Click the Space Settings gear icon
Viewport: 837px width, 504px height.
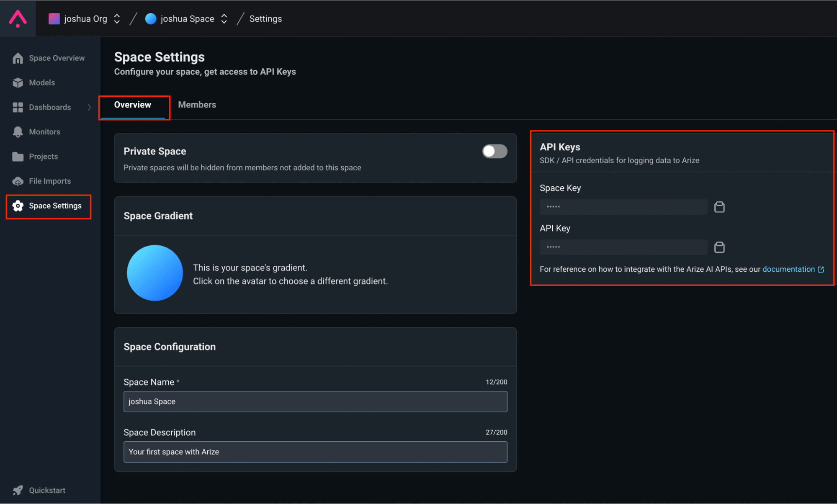tap(17, 205)
